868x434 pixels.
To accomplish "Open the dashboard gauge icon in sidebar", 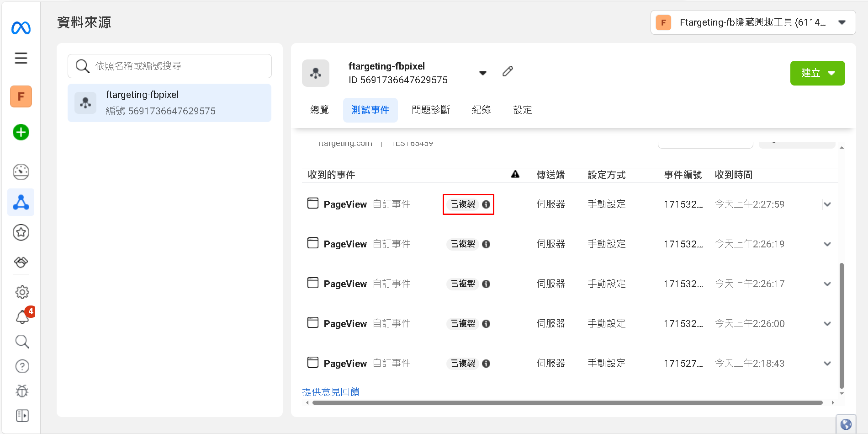I will tap(21, 172).
